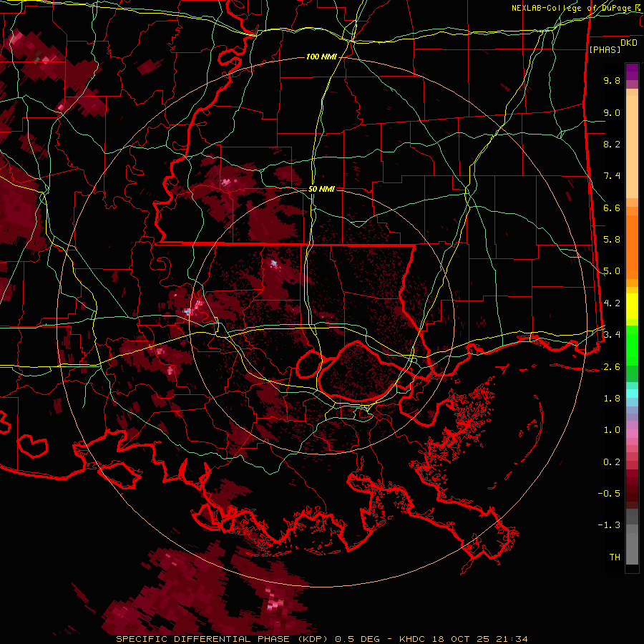Select the 6.6 value on the scale
644x644 pixels.
612,208
